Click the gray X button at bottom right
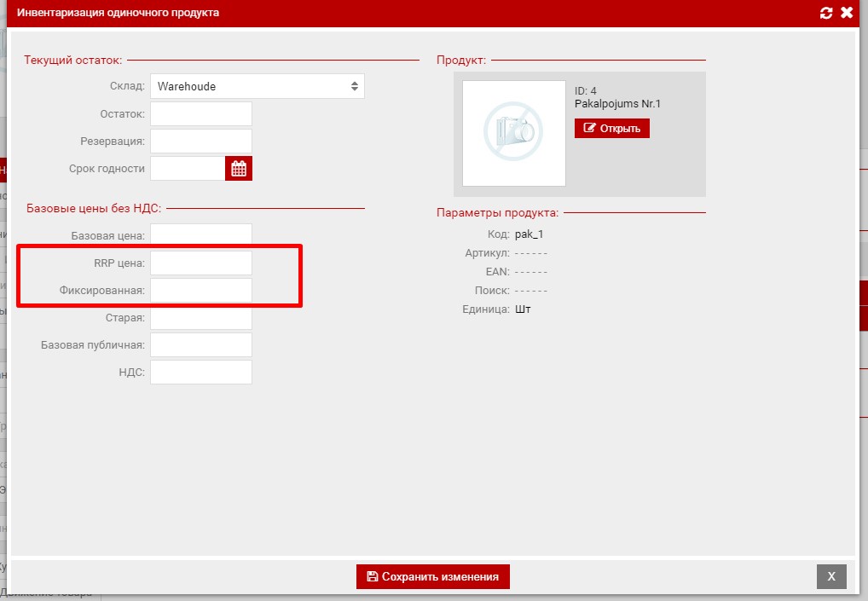 [x=831, y=576]
